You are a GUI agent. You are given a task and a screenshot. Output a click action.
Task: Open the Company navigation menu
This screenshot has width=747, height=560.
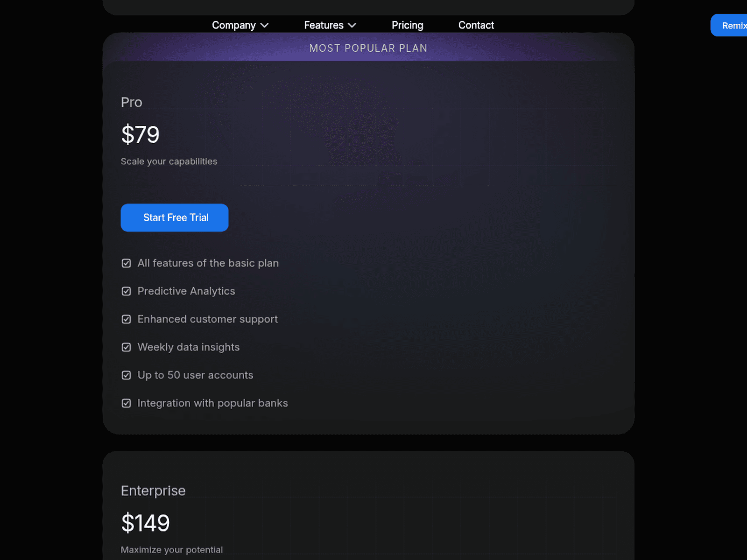(240, 25)
